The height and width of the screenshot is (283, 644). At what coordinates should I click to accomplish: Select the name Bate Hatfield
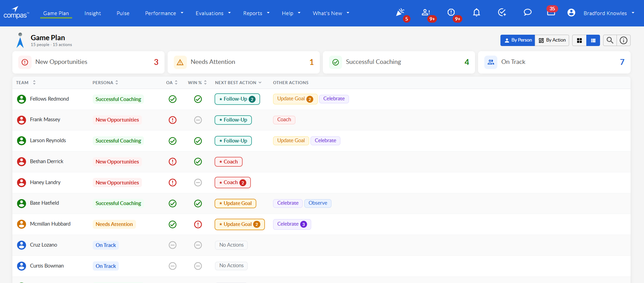pyautogui.click(x=45, y=203)
